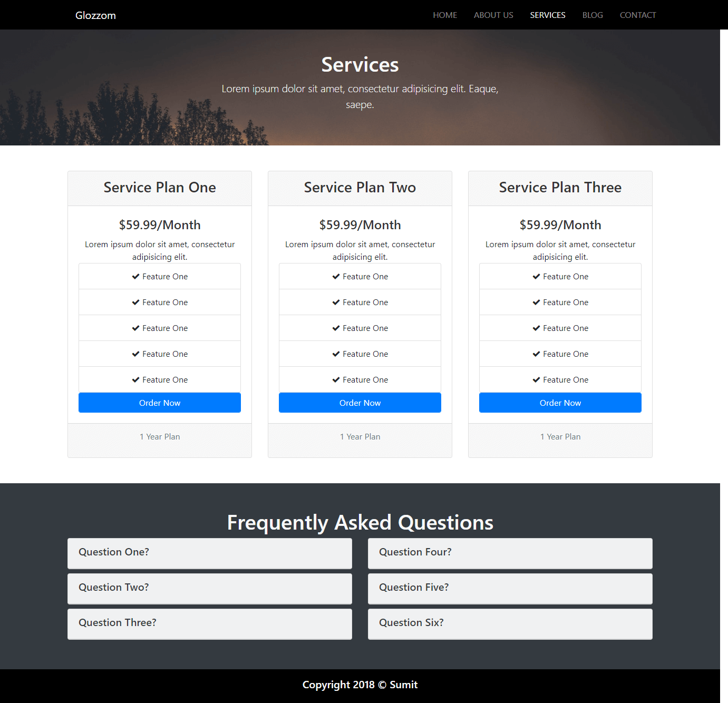
Task: Order Service Plan Three with Order Now
Action: [x=560, y=403]
